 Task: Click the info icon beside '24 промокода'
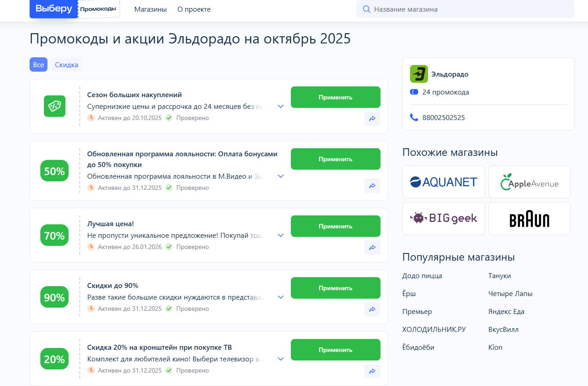click(413, 92)
